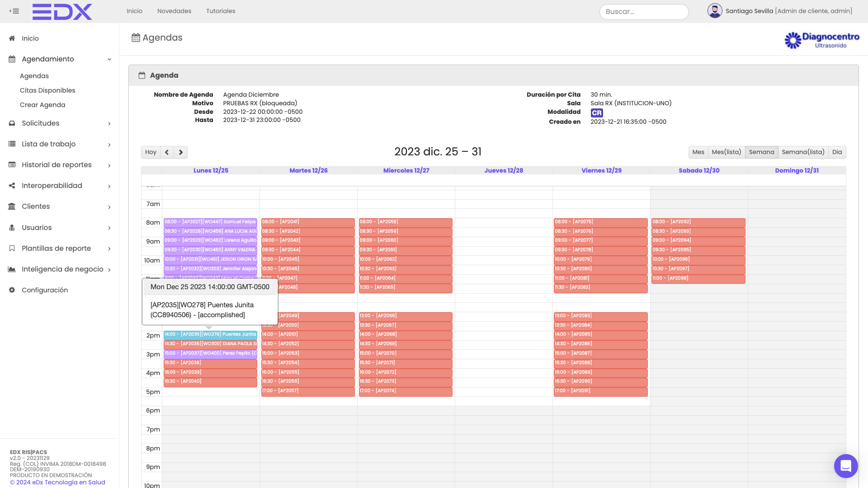This screenshot has height=488, width=868.
Task: Switch calendar to Dia view
Action: tap(837, 152)
